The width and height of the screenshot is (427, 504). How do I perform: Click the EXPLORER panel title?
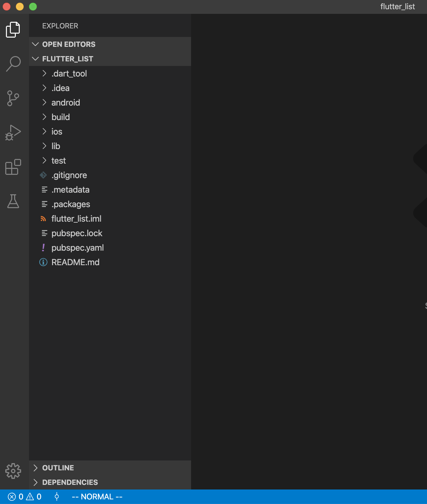click(60, 26)
